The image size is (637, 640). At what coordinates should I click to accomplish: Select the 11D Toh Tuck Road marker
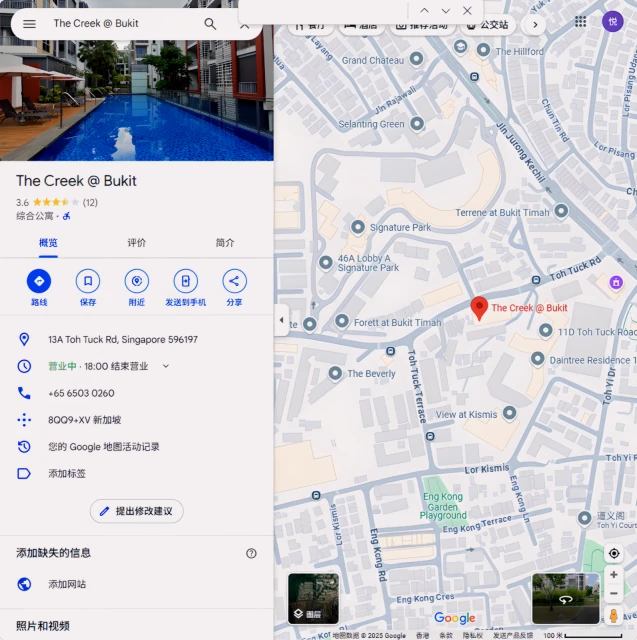click(x=546, y=330)
